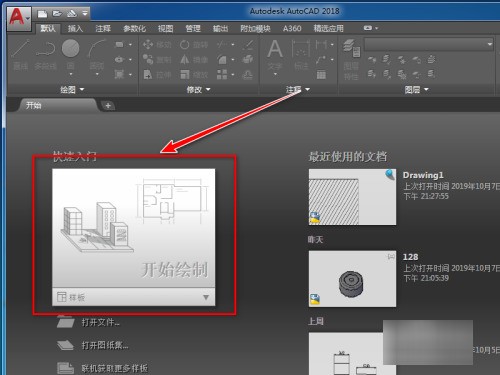Click the Trim tool icon in Modify panel

click(221, 44)
